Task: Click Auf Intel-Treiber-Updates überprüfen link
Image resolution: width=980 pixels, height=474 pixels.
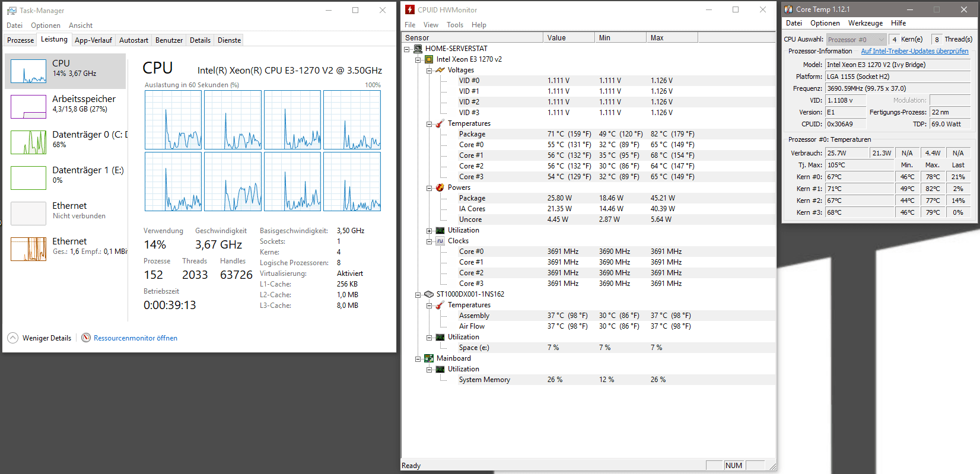Action: pos(915,51)
